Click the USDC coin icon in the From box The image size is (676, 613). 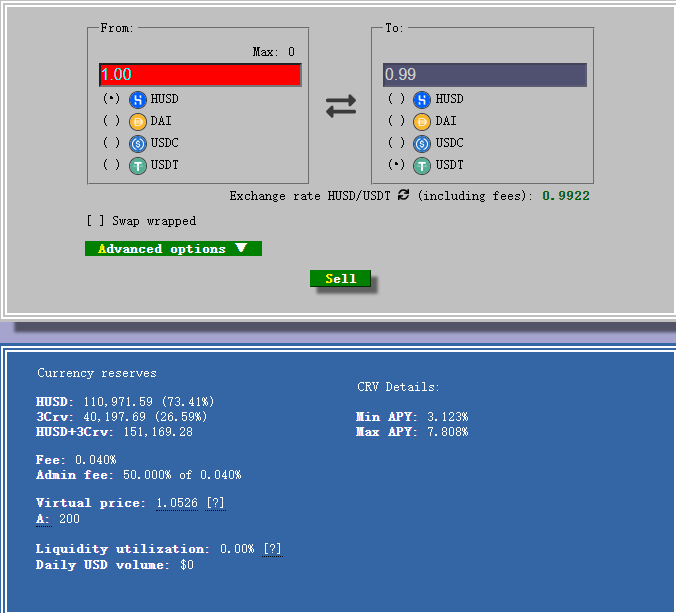click(x=138, y=144)
